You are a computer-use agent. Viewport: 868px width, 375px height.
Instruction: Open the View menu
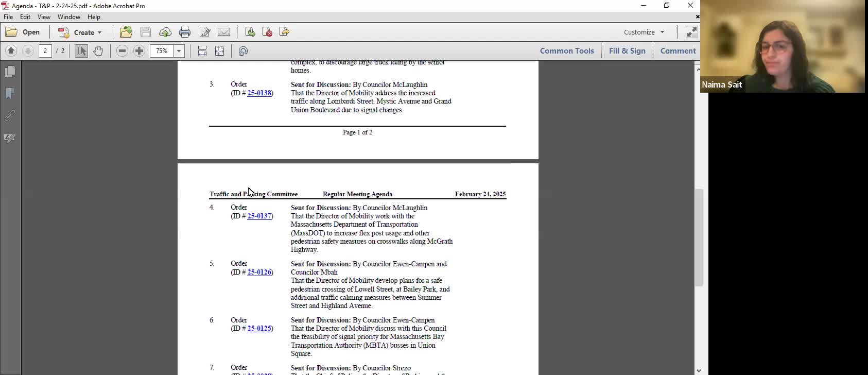(44, 17)
